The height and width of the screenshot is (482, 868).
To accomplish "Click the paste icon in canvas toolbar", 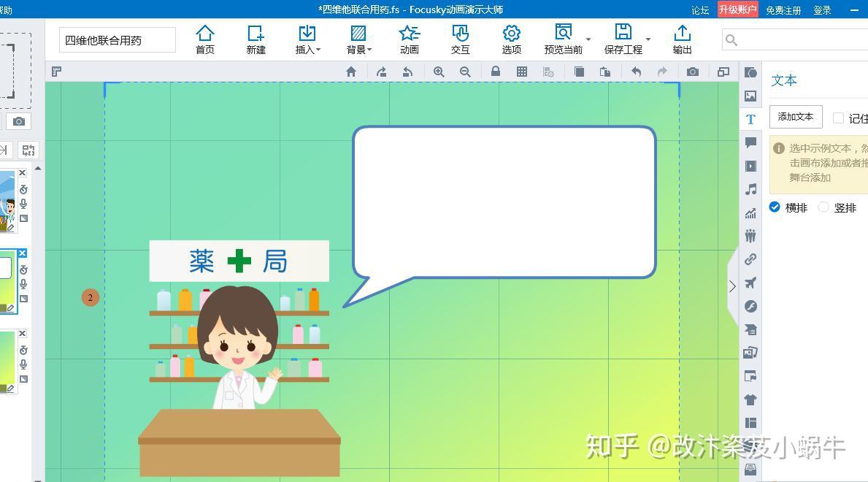I will 605,72.
